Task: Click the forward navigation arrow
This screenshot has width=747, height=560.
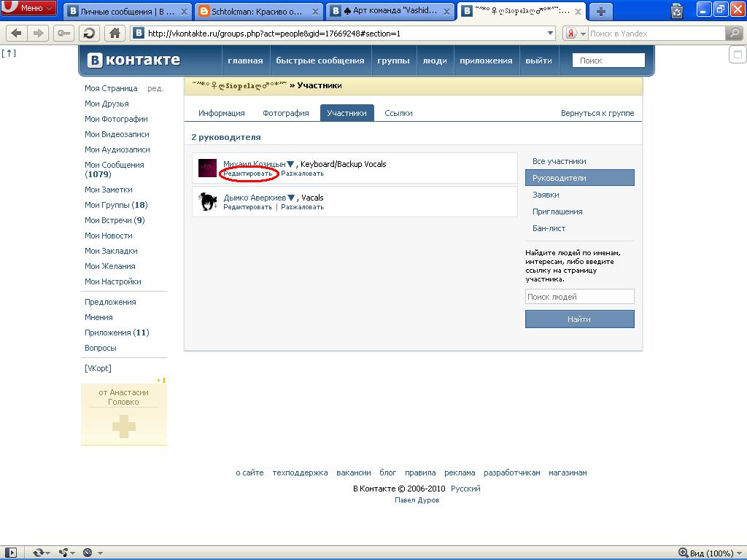Action: (x=38, y=34)
